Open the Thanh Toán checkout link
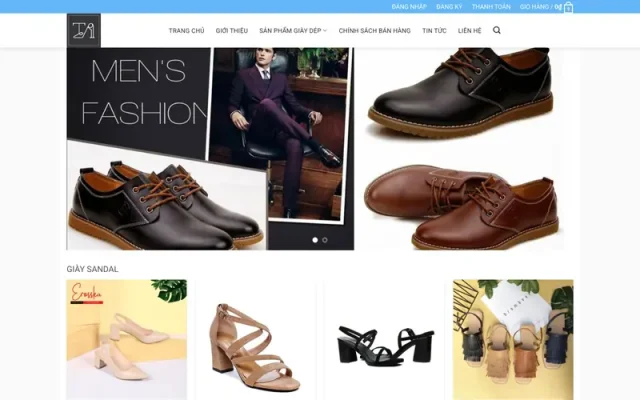640x400 pixels. [x=491, y=7]
